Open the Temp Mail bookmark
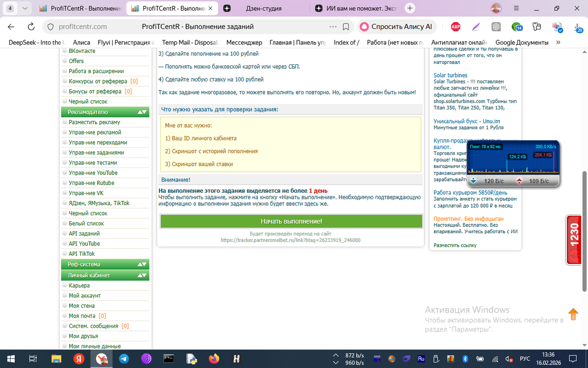The width and height of the screenshot is (588, 368). (x=190, y=43)
